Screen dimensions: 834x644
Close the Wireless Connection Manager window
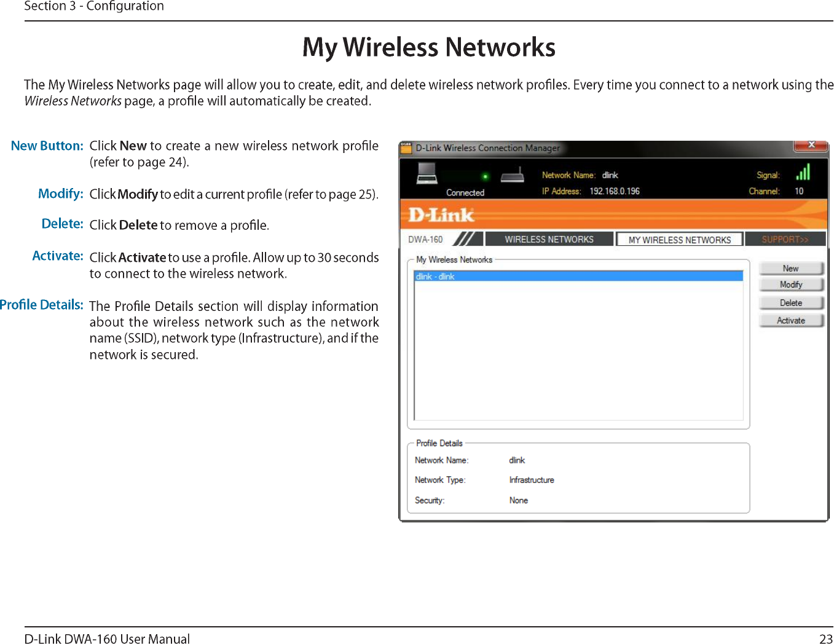(x=811, y=145)
